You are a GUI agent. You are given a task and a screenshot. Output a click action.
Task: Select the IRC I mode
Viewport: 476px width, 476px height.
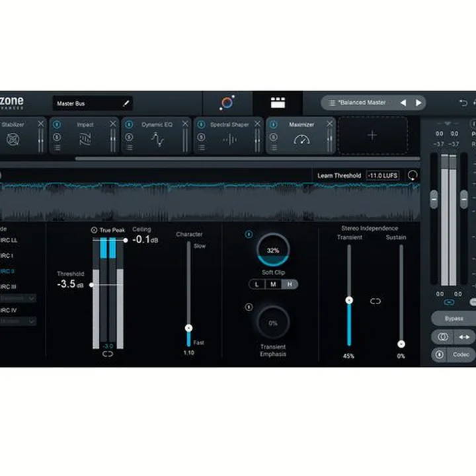7,256
